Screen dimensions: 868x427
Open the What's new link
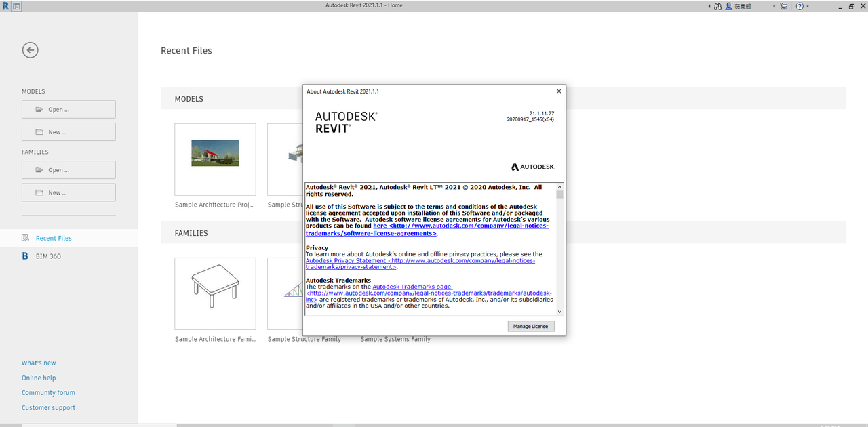point(39,363)
